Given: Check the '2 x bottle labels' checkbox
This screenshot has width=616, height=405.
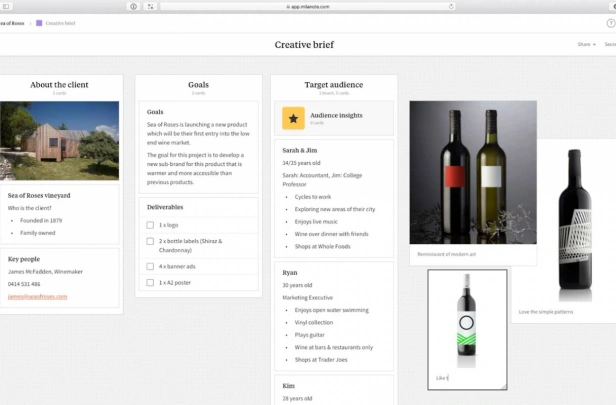Looking at the screenshot, I should (x=150, y=241).
